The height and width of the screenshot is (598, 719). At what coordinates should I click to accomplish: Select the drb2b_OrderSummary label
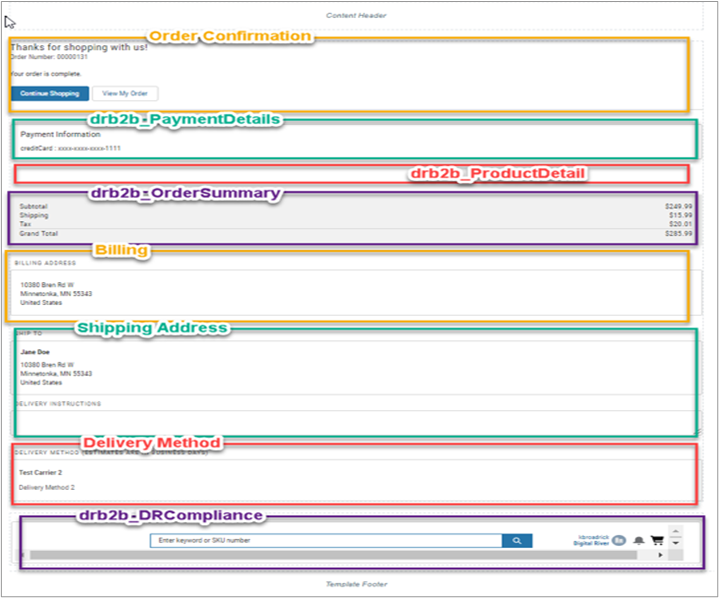(185, 192)
